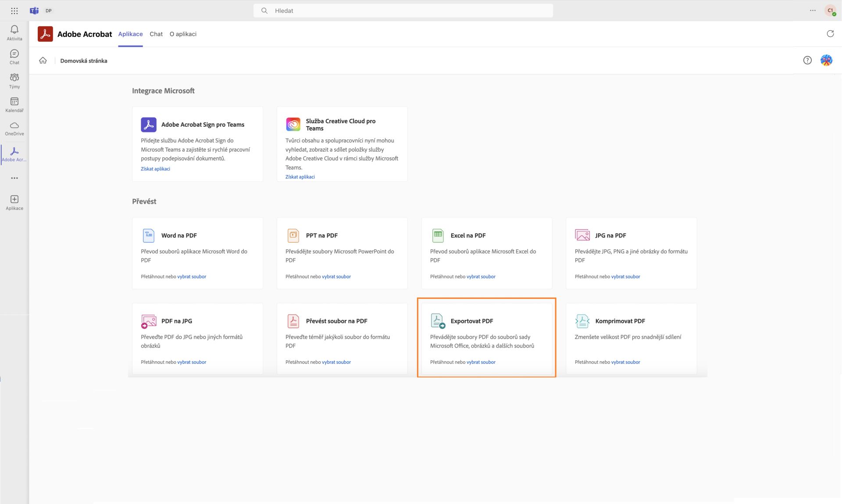Viewport: 842px width, 504px height.
Task: Focus the Hledat search field
Action: click(403, 11)
